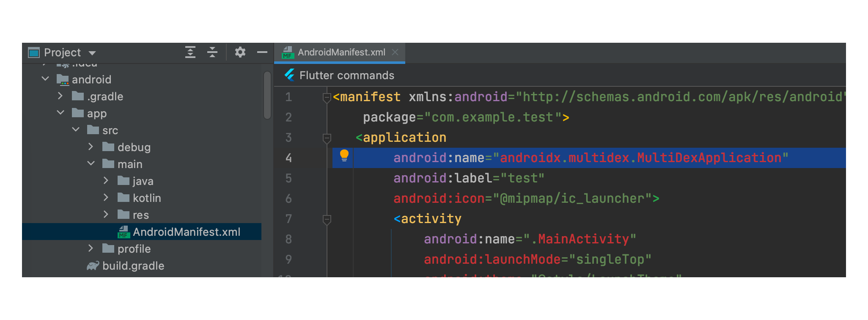Click the Expand All icon in Project panel
The height and width of the screenshot is (320, 868).
[190, 52]
